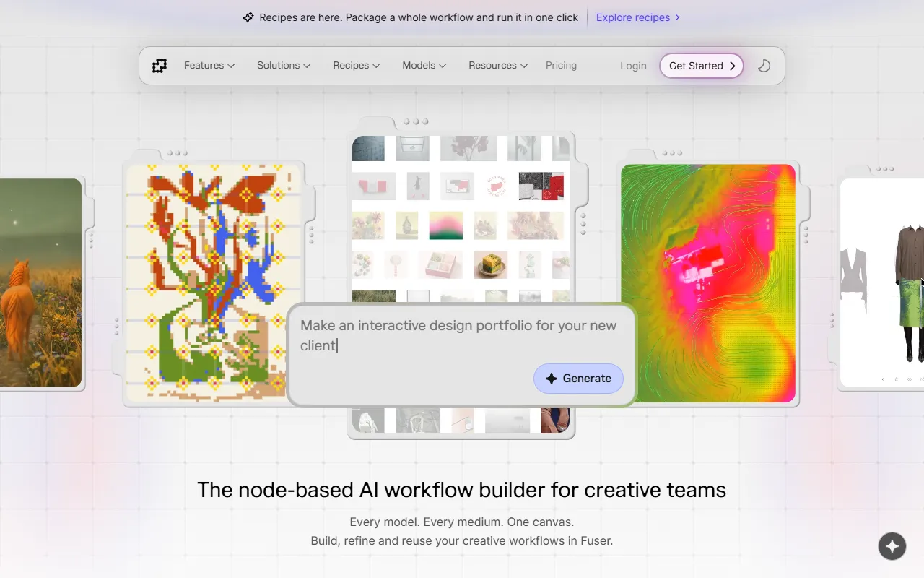
Task: Click the sparkle icon in the announcement banner
Action: 248,17
